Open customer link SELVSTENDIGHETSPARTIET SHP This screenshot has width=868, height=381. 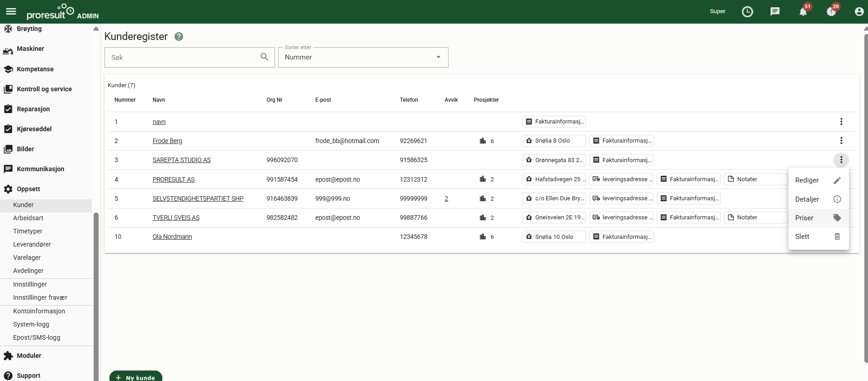click(198, 198)
